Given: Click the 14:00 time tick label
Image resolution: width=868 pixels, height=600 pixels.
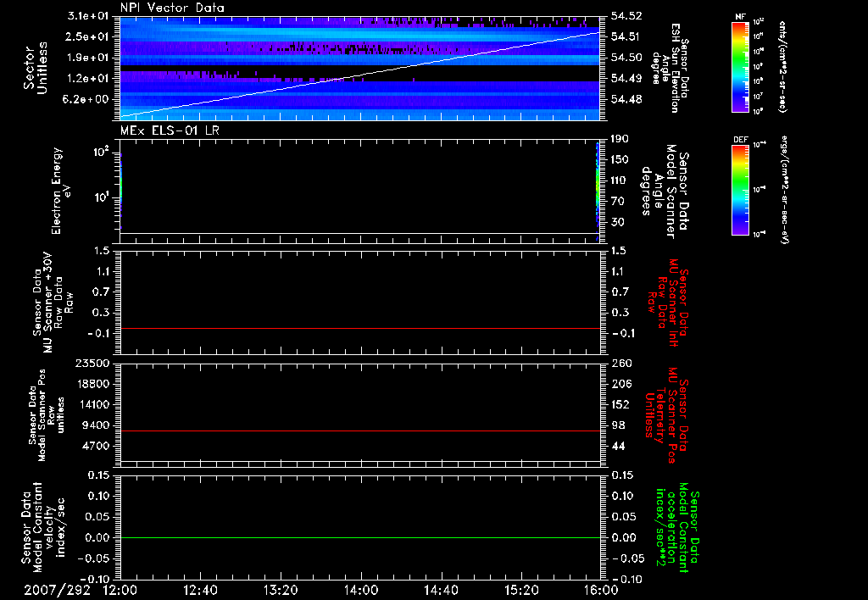Looking at the screenshot, I should 361,590.
